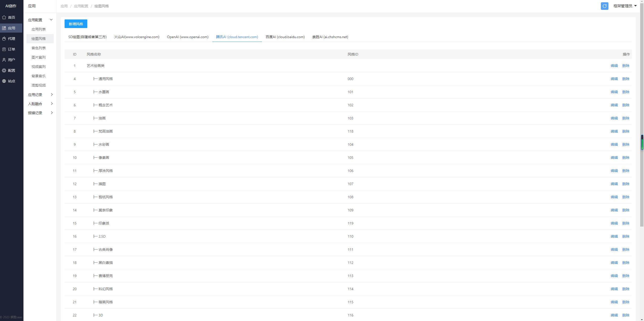Delete the style row with ID 118
The height and width of the screenshot is (321, 644).
[626, 131]
